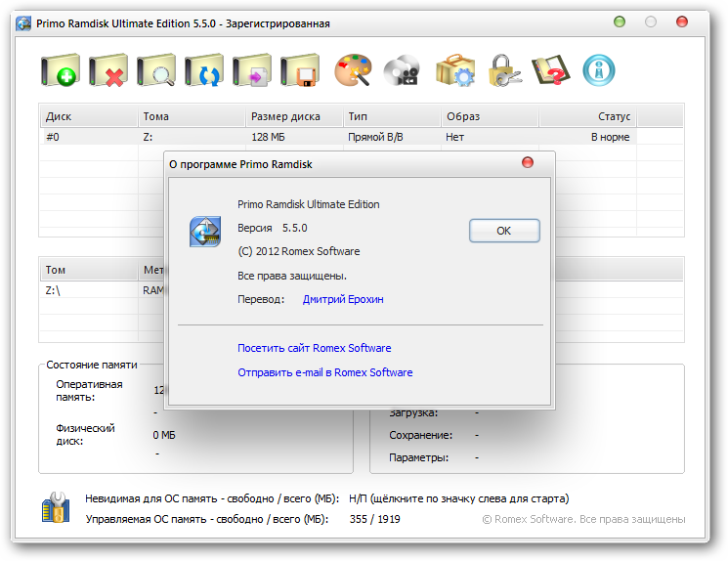Click the save disk image floppy icon
The image size is (728, 561).
300,70
